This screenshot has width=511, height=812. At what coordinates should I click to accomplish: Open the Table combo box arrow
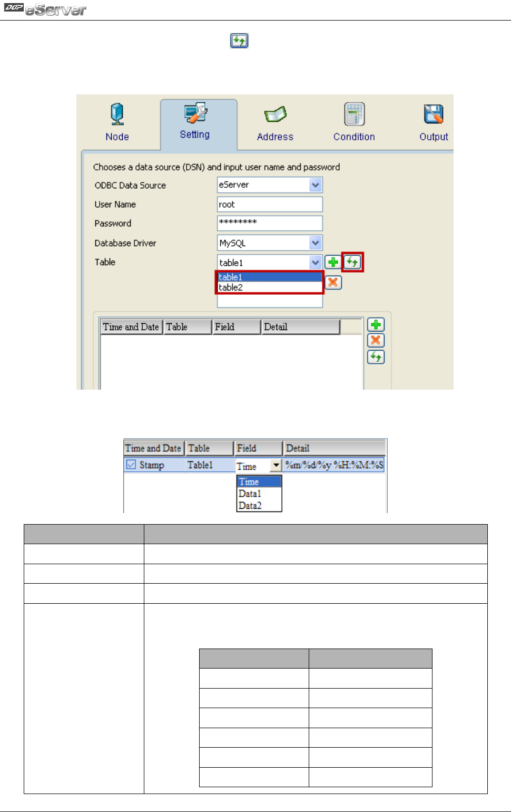click(315, 262)
